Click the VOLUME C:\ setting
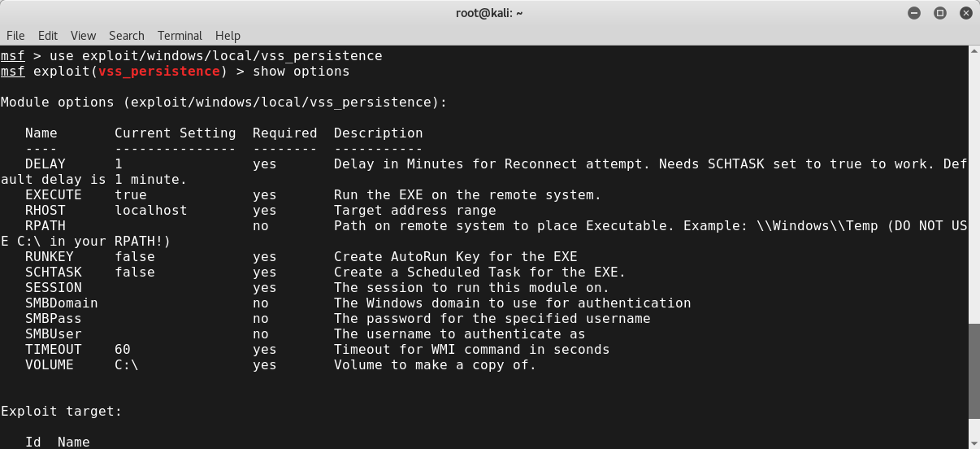This screenshot has width=980, height=449. 127,365
